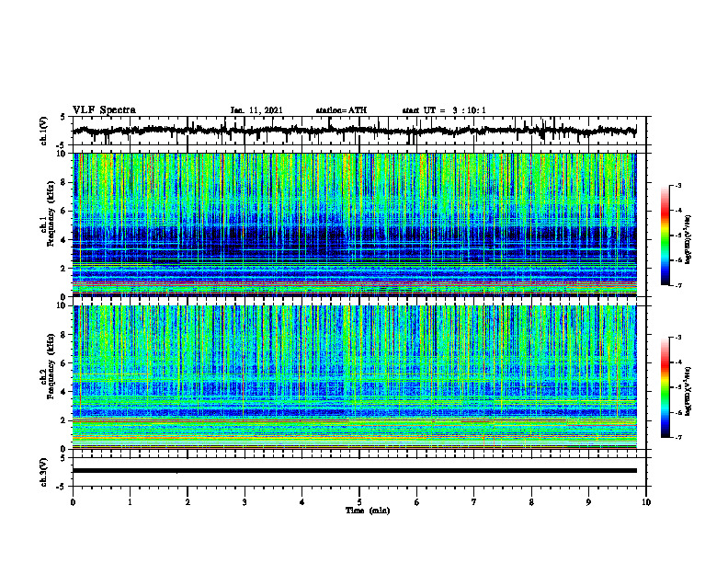The image size is (728, 563).
Task: Click the "-5" tick on ch.1(V) axis
Action: pos(61,145)
